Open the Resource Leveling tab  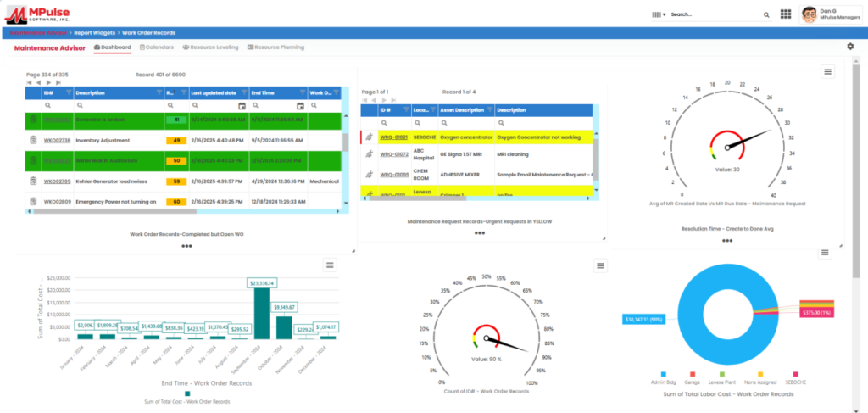pos(210,47)
